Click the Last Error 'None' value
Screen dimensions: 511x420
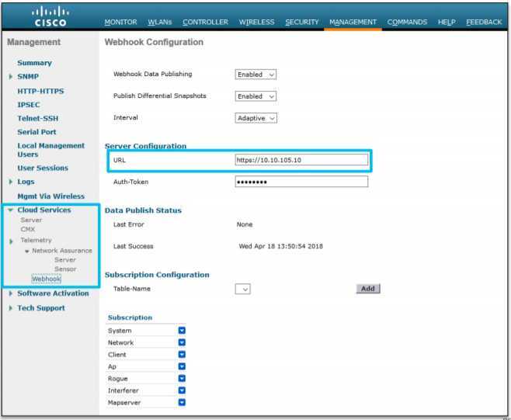pyautogui.click(x=245, y=224)
